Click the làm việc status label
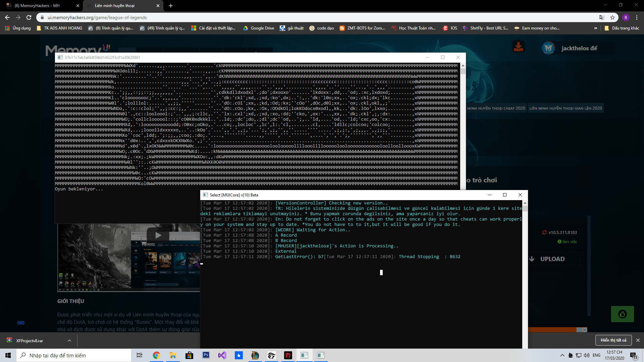 [x=567, y=242]
